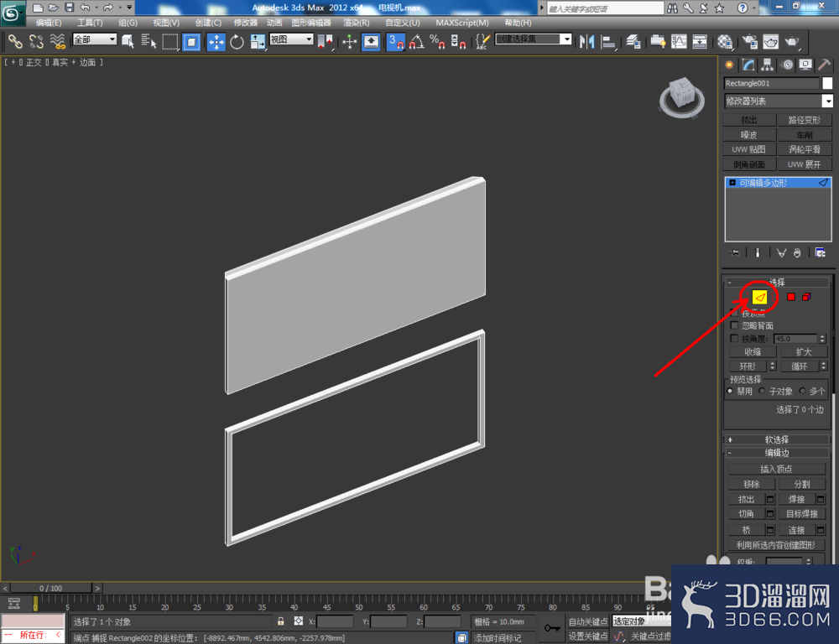Click the Select and Link tool
This screenshot has height=644, width=839.
click(15, 42)
